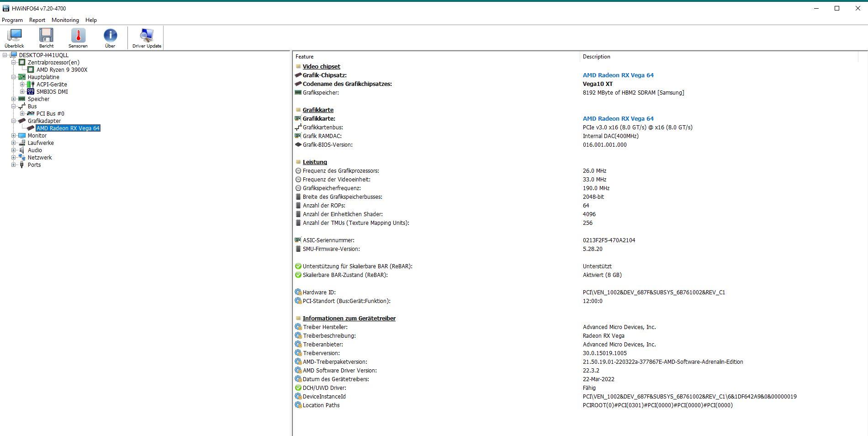This screenshot has width=868, height=436.
Task: Open the Monitoring menu
Action: click(65, 20)
